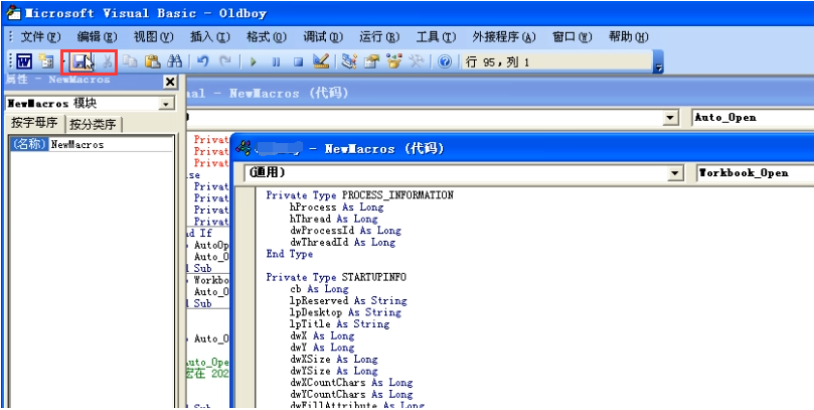Open the 格式 menu
Screen dimensions: 814x410
(266, 37)
